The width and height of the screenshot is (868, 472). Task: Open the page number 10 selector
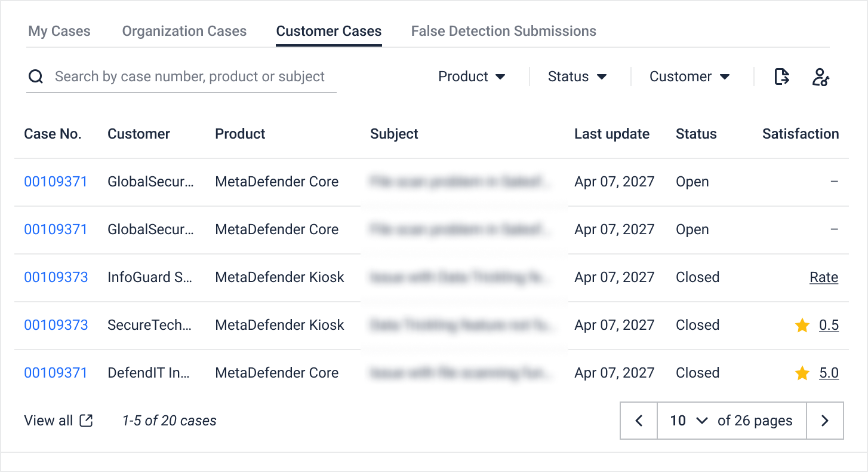[688, 421]
